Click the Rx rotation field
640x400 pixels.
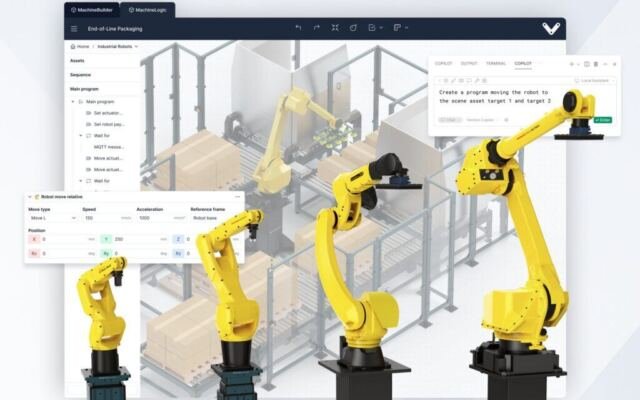[x=63, y=253]
